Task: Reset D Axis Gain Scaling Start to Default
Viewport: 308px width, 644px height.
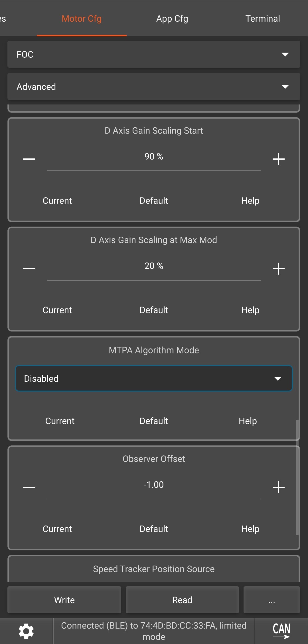Action: click(154, 201)
